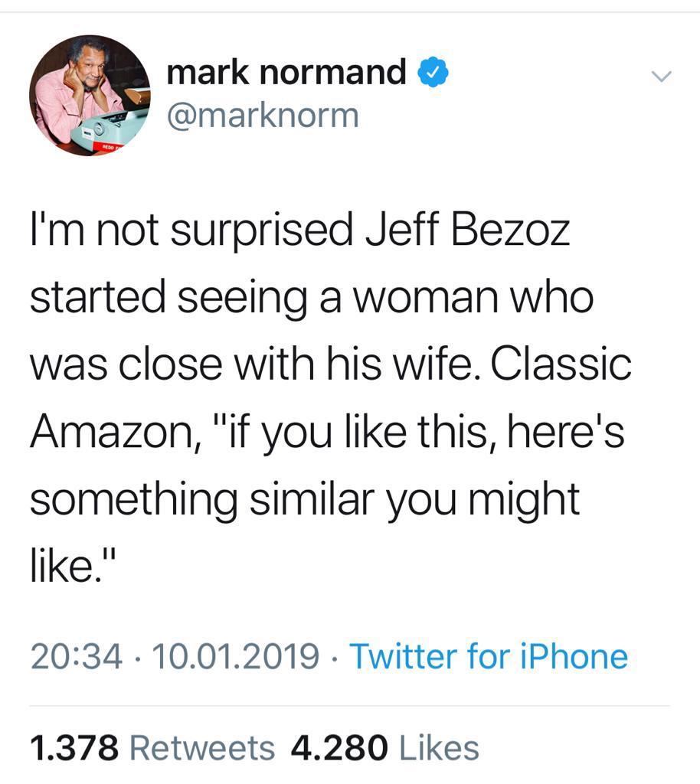Click the tweet's first line "I'm not surprised"
Image resolution: width=700 pixels, height=784 pixels.
(191, 231)
